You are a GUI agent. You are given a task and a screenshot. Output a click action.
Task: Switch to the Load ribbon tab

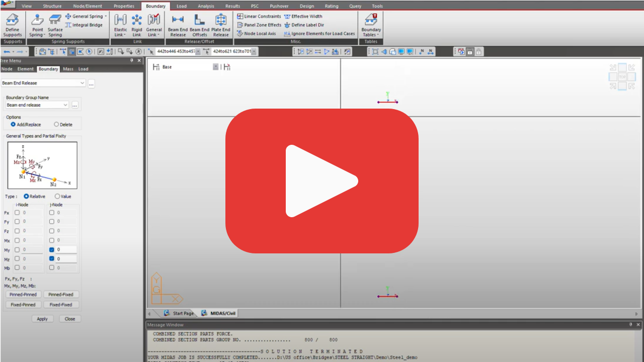tap(182, 6)
